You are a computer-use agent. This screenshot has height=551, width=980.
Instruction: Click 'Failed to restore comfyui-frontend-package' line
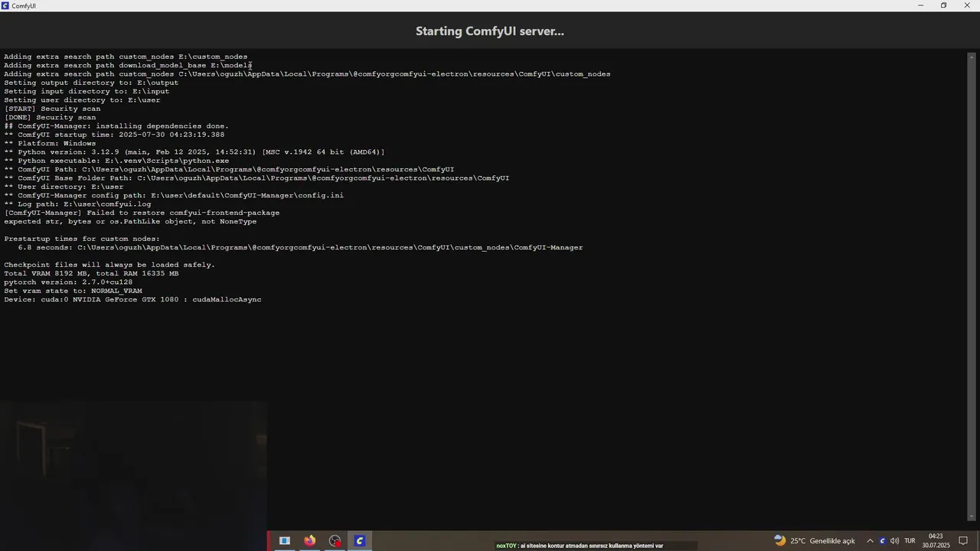click(142, 213)
